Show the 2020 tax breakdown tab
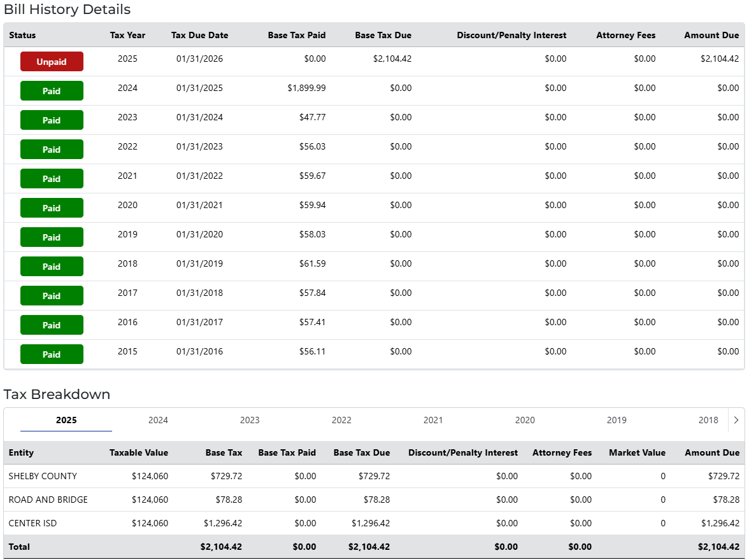This screenshot has height=560, width=749. pos(525,420)
